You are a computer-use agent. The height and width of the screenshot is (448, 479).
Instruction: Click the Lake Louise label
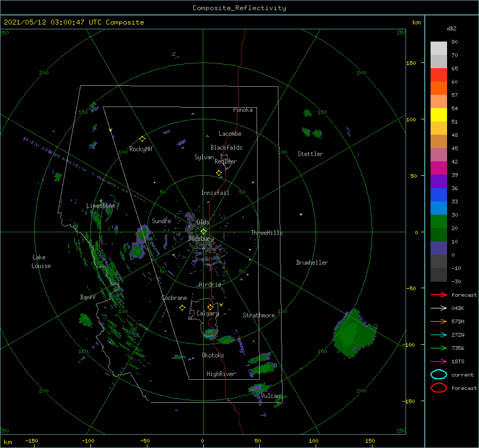(41, 262)
